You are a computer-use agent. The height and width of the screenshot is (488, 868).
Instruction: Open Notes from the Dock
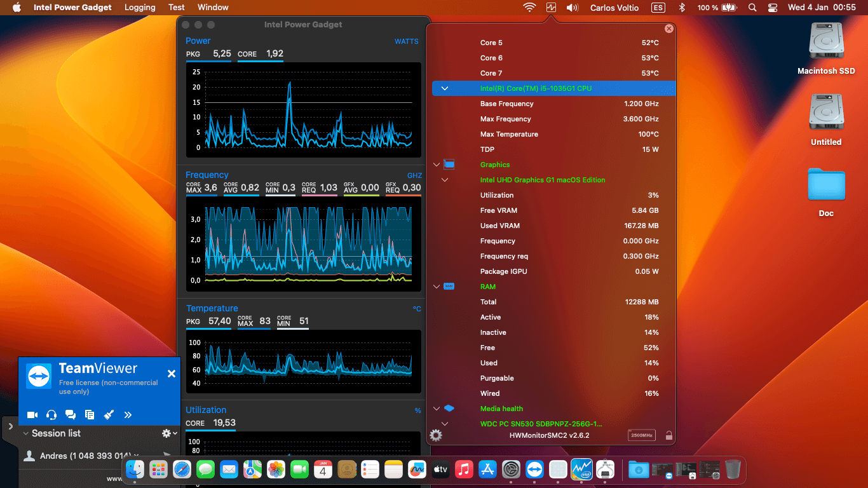[x=394, y=470]
